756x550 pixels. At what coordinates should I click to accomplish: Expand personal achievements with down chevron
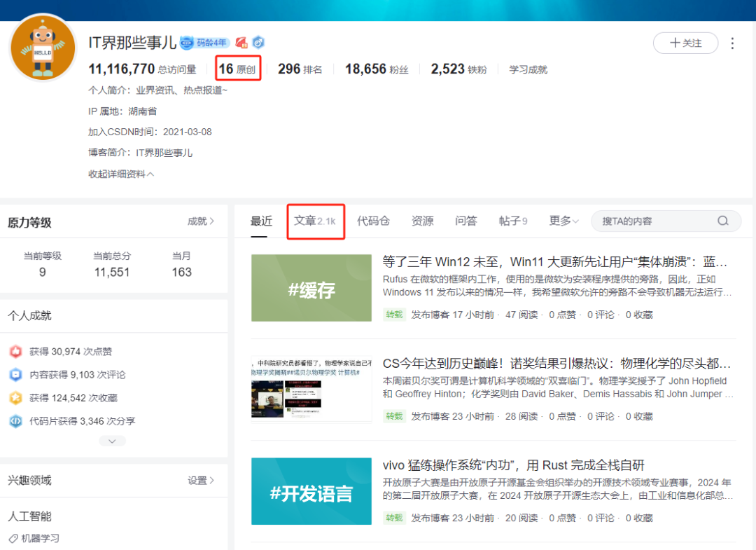click(x=112, y=441)
